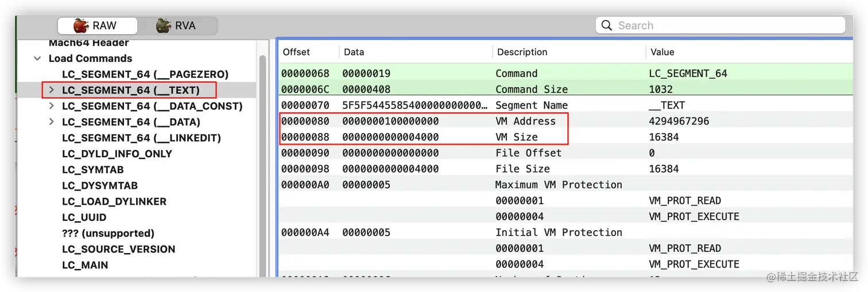Click offset 00000088 cell
The image size is (868, 292).
click(x=305, y=137)
